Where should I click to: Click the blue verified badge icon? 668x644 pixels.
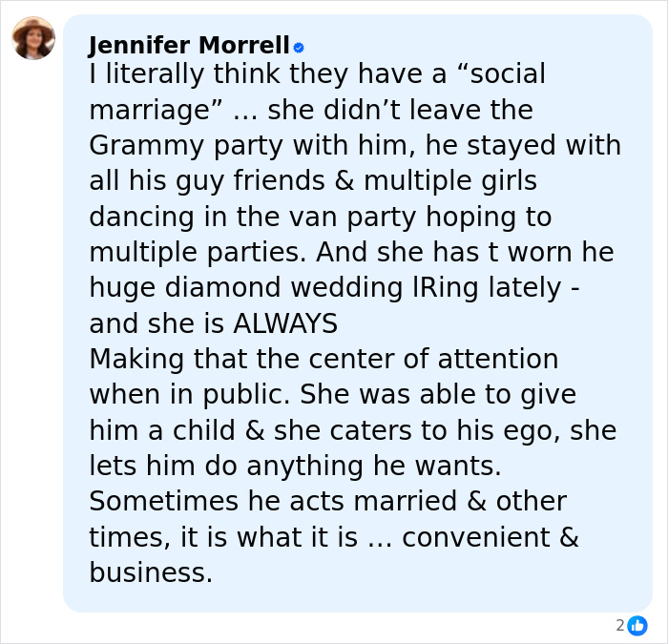click(299, 47)
